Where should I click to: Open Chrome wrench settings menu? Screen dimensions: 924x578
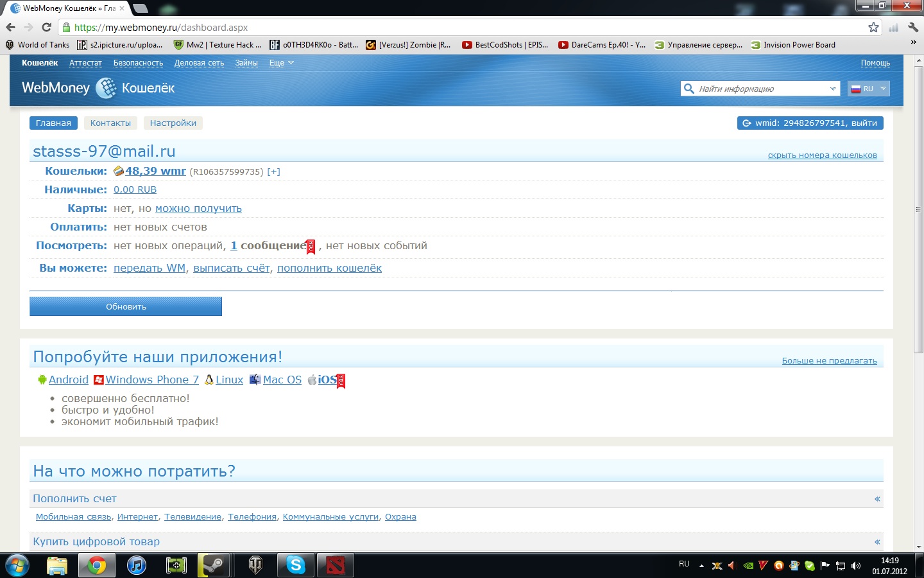[913, 27]
